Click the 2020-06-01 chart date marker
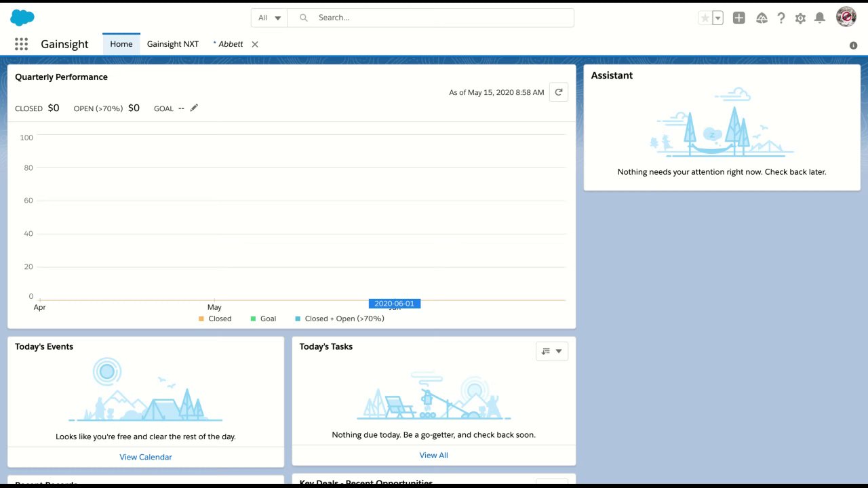Screen dimensions: 868x488 tap(395, 304)
